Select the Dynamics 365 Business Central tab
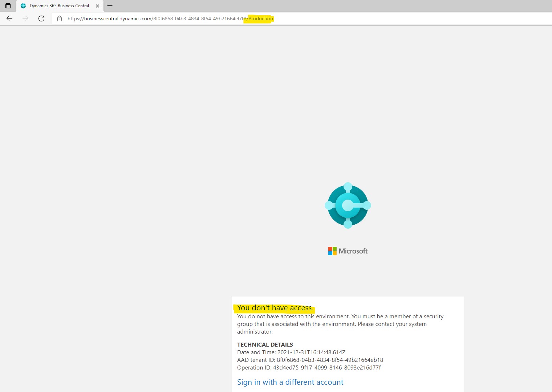552x392 pixels. coord(60,6)
